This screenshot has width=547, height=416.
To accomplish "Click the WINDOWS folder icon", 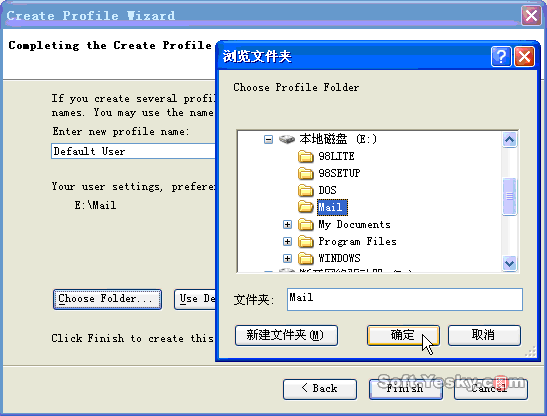I will tap(306, 258).
